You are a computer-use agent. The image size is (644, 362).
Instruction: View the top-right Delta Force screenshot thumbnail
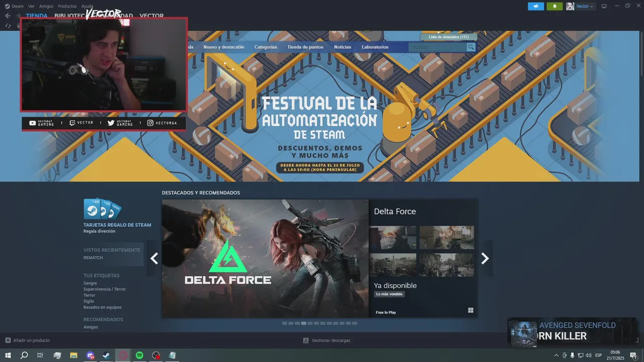[x=447, y=237]
